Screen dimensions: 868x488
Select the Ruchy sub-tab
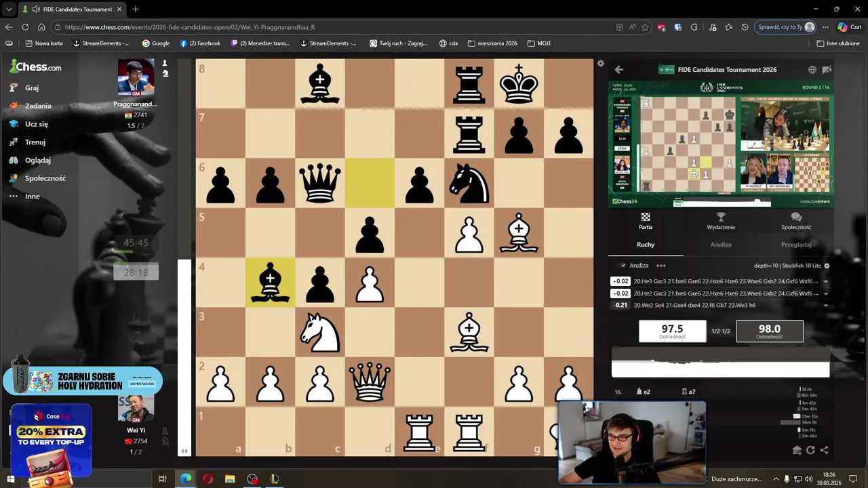[646, 245]
